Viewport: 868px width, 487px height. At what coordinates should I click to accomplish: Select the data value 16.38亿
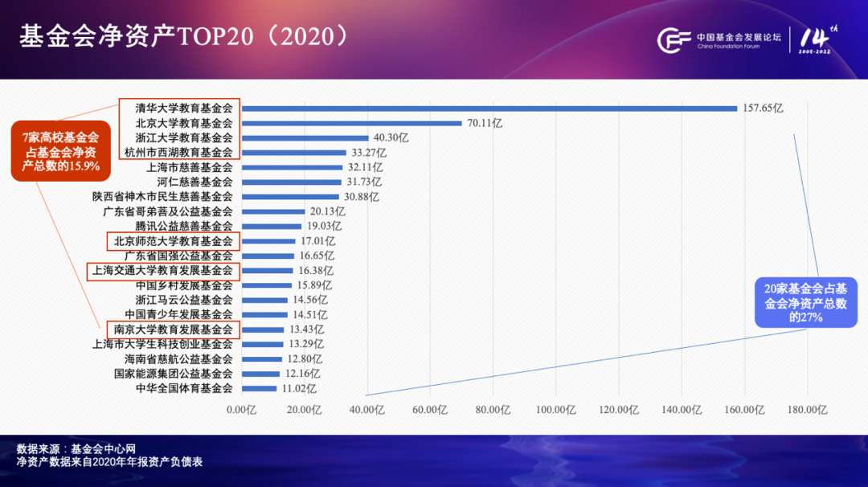tap(316, 270)
